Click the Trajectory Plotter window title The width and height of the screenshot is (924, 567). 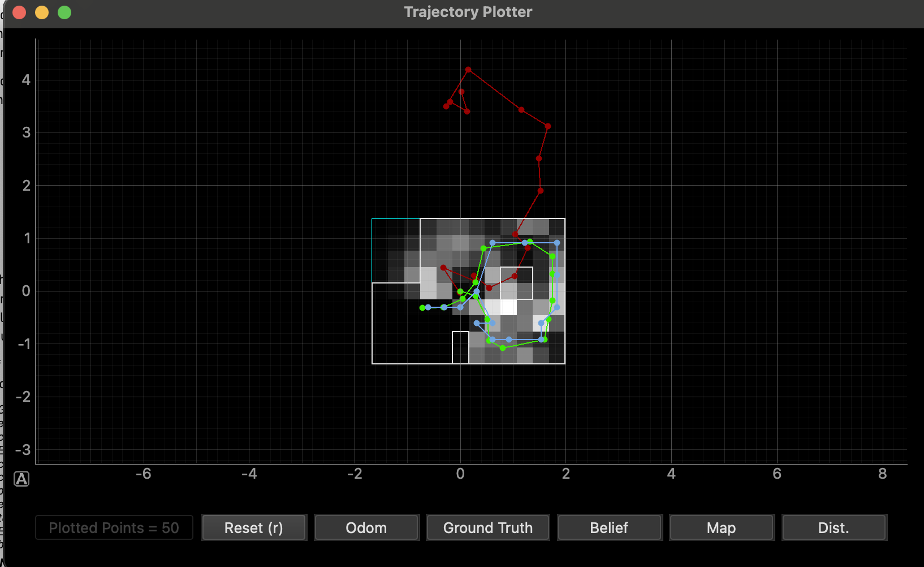tap(468, 12)
